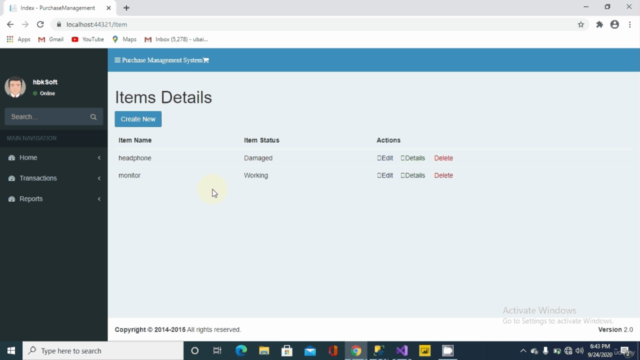Click the volume speaker tray icon
Image resolution: width=640 pixels, height=360 pixels.
tap(579, 351)
